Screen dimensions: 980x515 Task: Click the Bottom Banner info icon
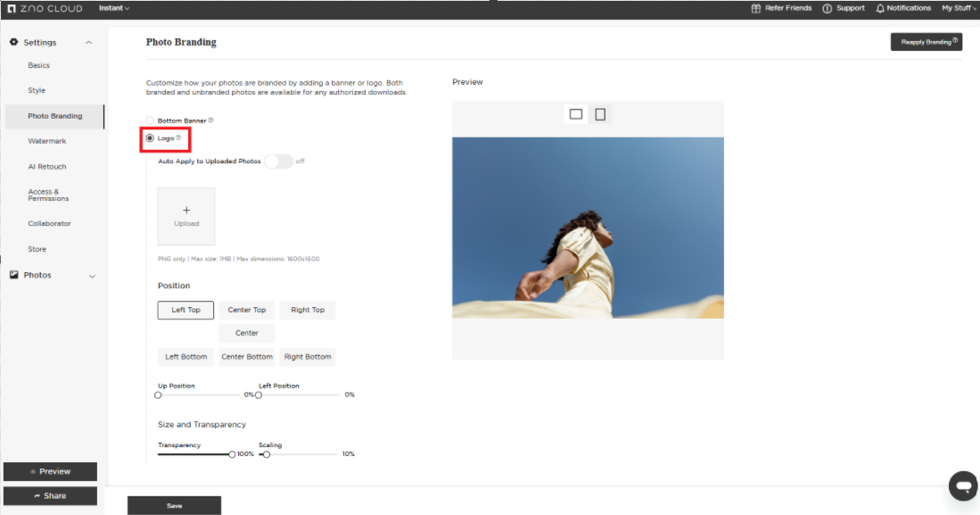[x=210, y=120]
